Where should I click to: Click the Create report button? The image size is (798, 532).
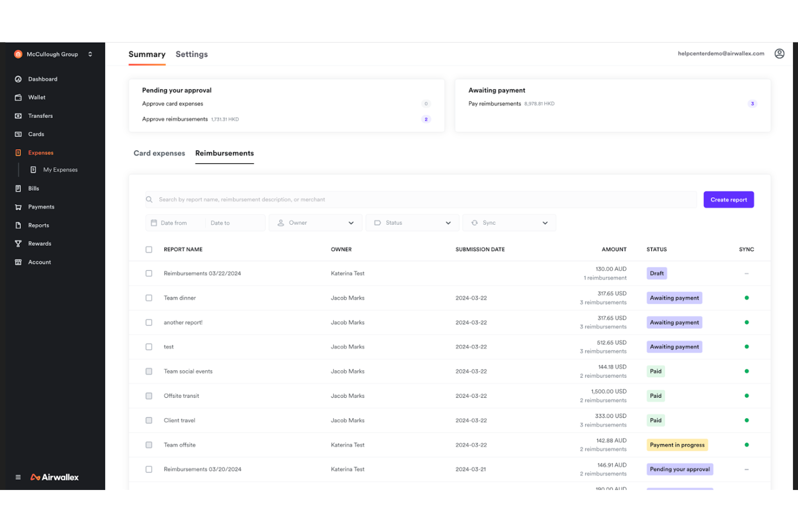pos(728,199)
